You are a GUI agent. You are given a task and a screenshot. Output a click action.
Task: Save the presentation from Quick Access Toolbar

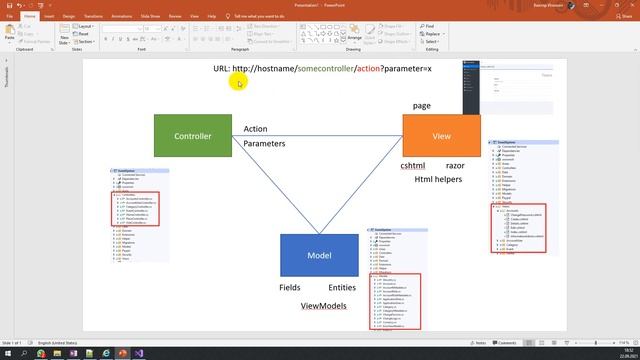coord(9,5)
